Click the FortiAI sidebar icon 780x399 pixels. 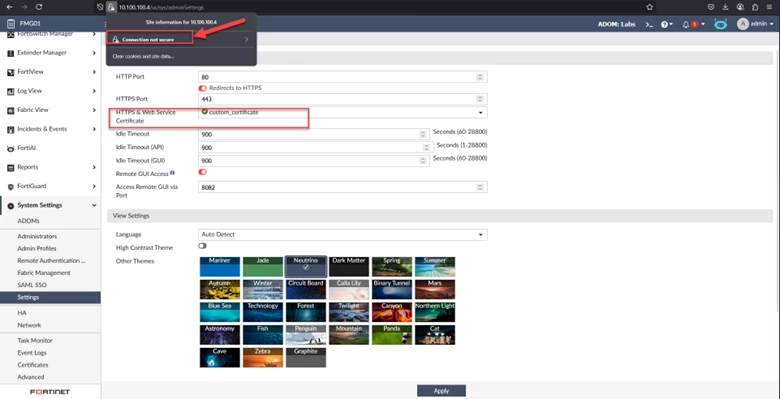click(10, 148)
